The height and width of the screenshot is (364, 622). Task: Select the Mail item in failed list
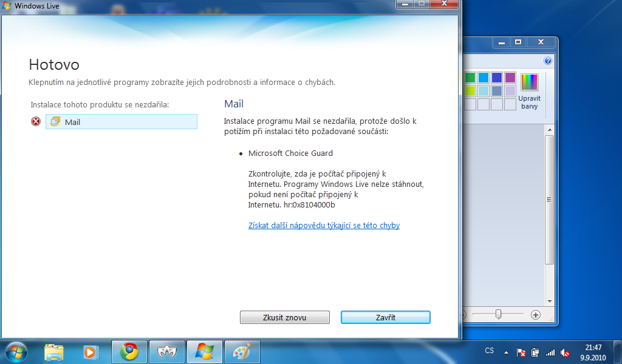(121, 121)
